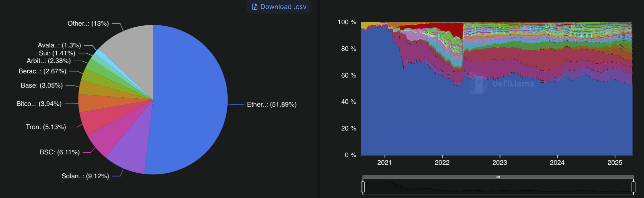
Task: Click the download file icon
Action: tap(255, 7)
